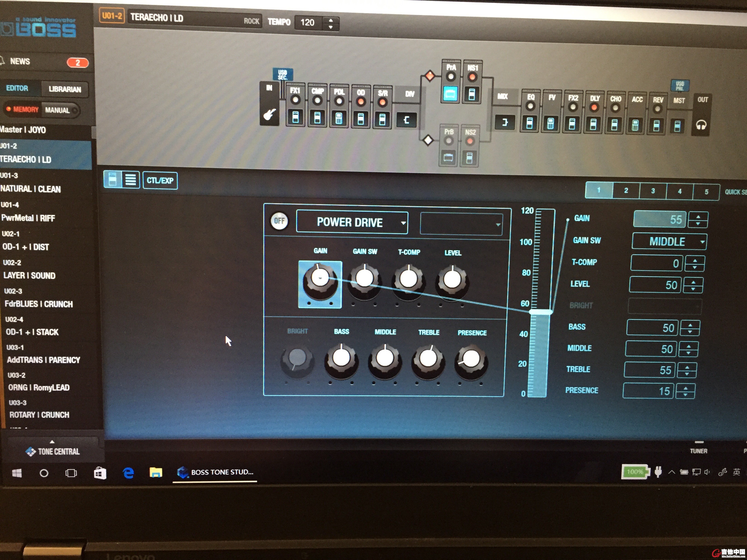This screenshot has height=560, width=747.
Task: Switch to parameter list view icon
Action: point(131,180)
